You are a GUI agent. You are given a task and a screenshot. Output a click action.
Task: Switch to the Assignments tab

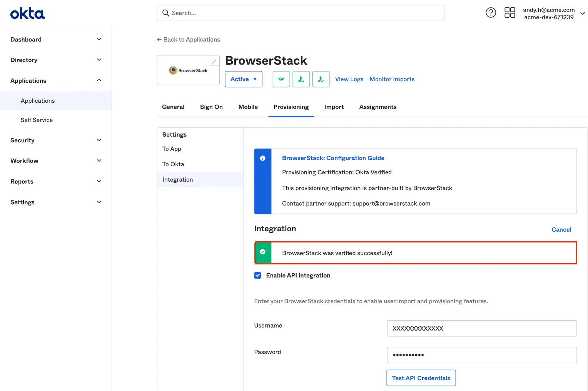tap(378, 107)
